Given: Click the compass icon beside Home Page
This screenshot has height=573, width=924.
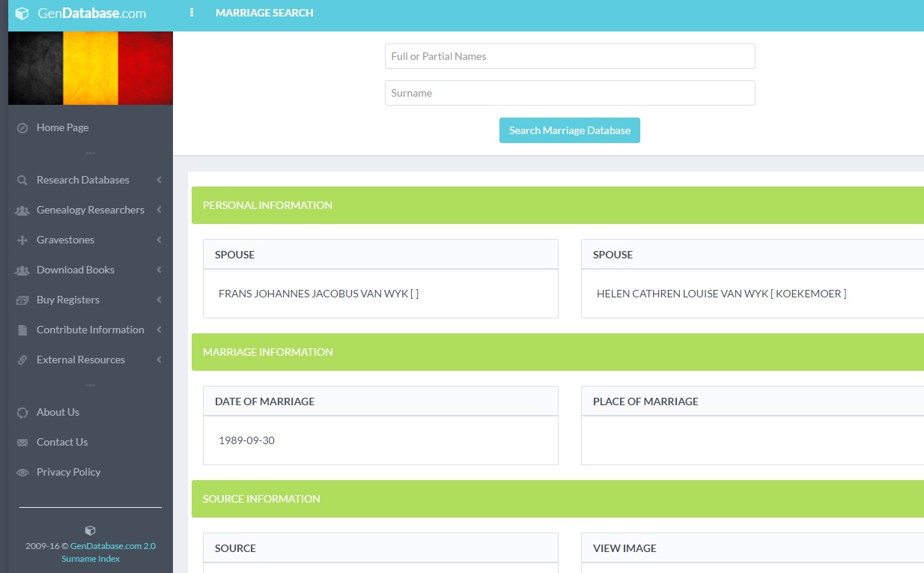Looking at the screenshot, I should [22, 128].
